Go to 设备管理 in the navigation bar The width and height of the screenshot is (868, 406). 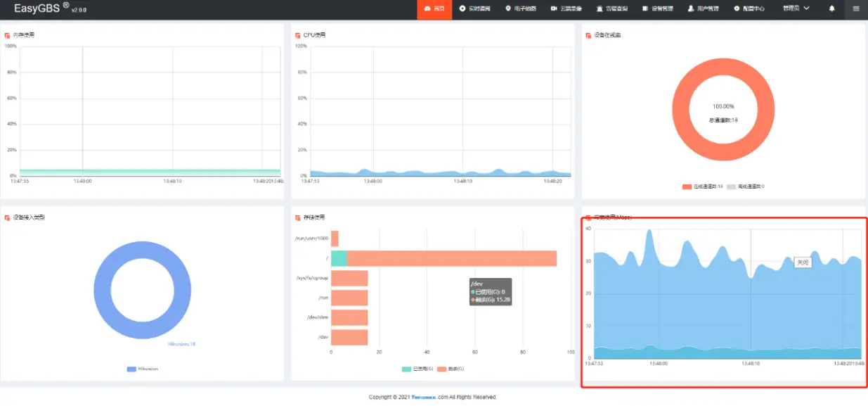657,9
